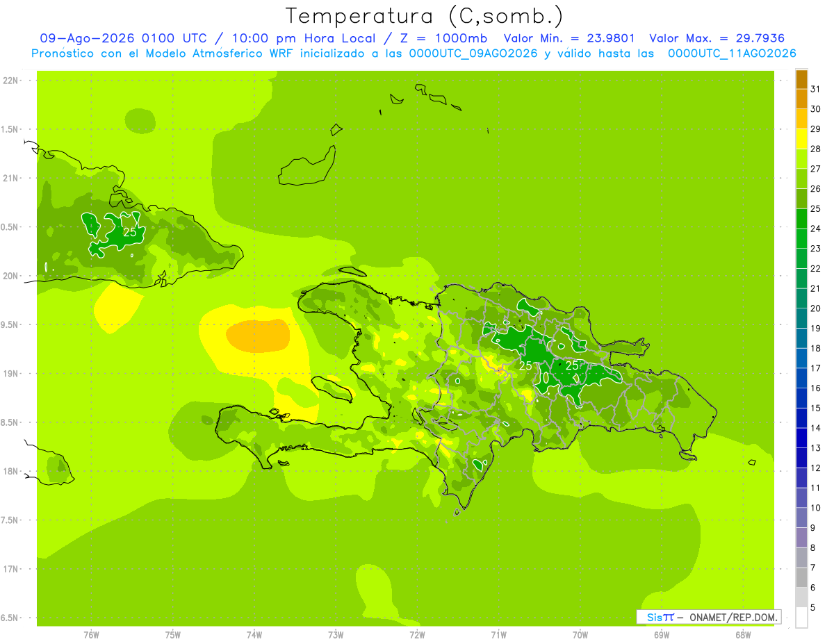Click the "20N" latitude label
This screenshot has width=834, height=644.
(10, 276)
